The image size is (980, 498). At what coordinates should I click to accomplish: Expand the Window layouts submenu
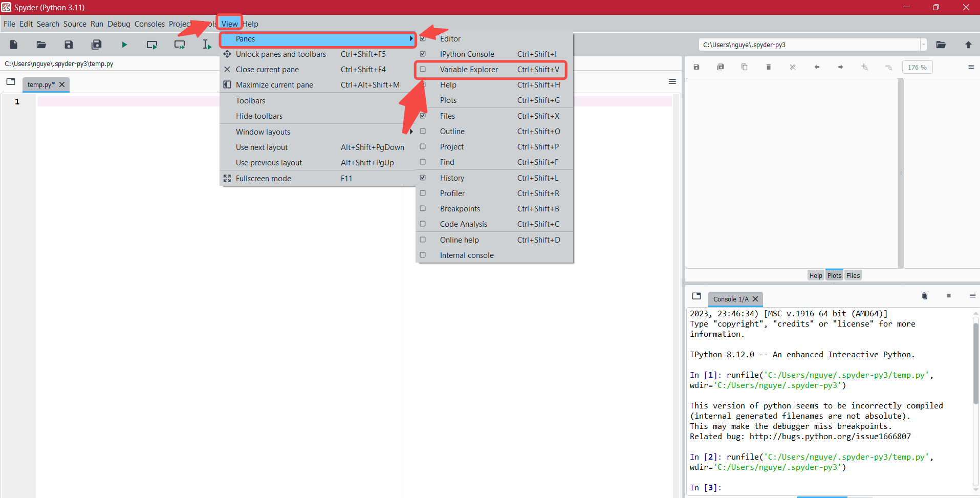click(318, 132)
